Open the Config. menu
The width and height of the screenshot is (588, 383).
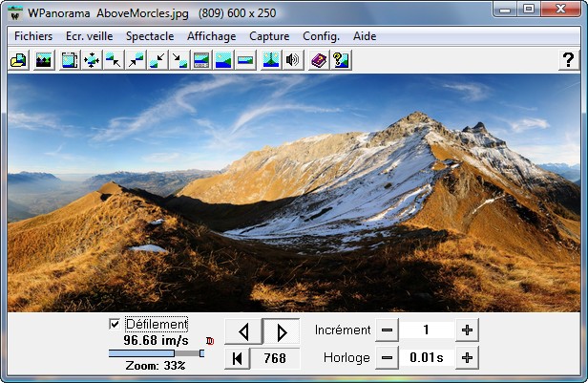(x=321, y=36)
